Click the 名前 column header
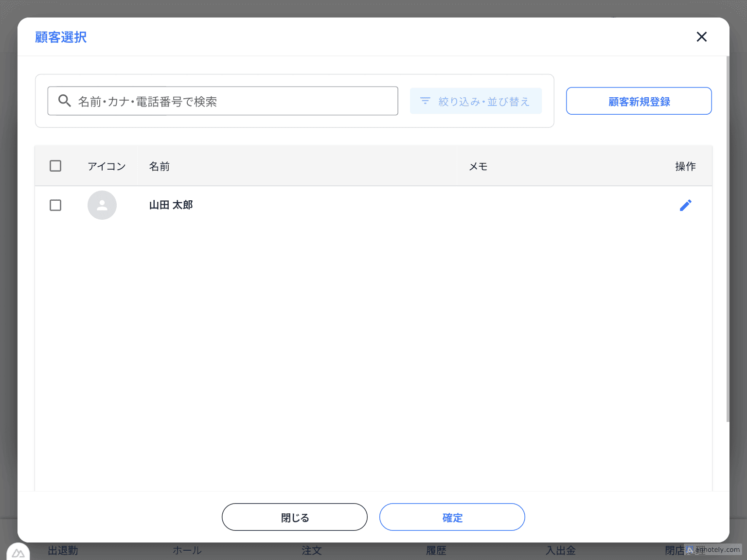 (x=159, y=166)
